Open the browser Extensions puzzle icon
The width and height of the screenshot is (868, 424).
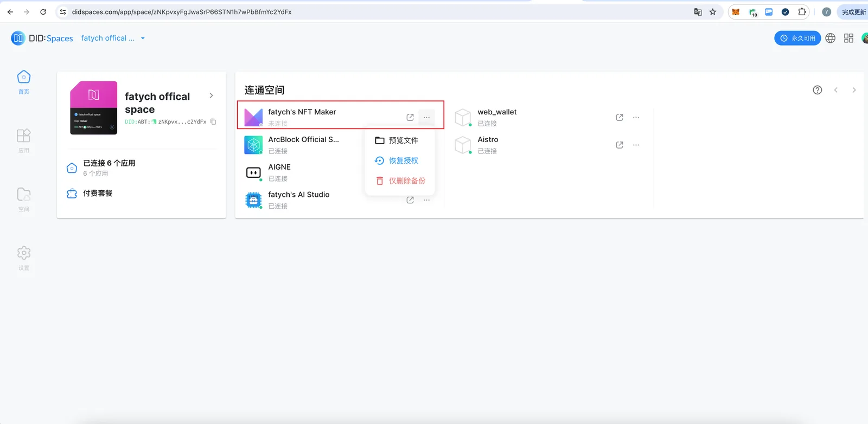(x=802, y=12)
